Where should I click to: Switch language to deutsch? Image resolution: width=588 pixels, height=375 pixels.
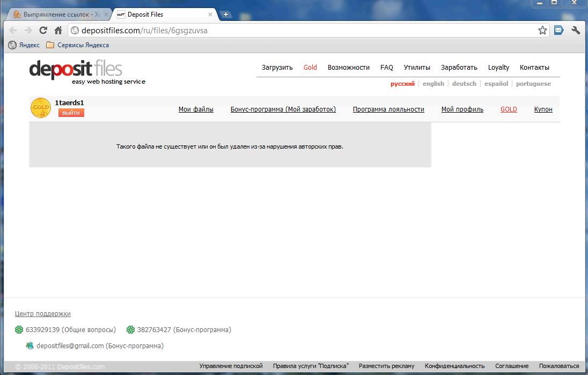[x=464, y=84]
